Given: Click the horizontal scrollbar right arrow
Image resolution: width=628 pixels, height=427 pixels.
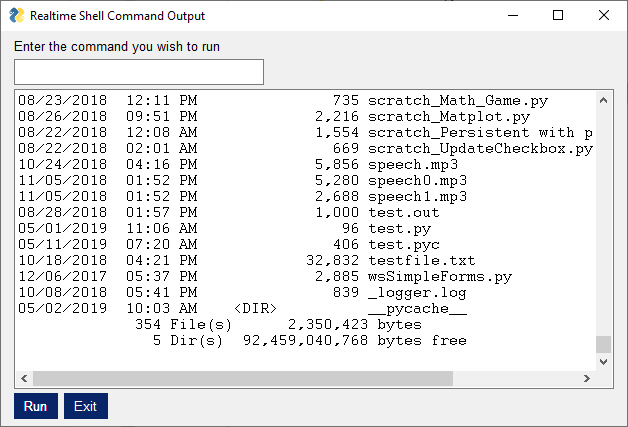Looking at the screenshot, I should (587, 378).
